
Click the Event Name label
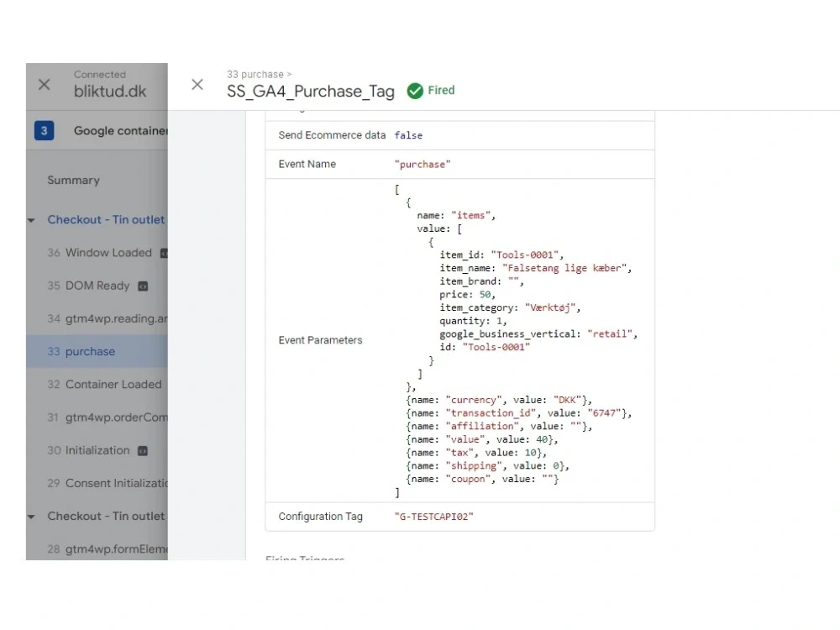pyautogui.click(x=307, y=164)
